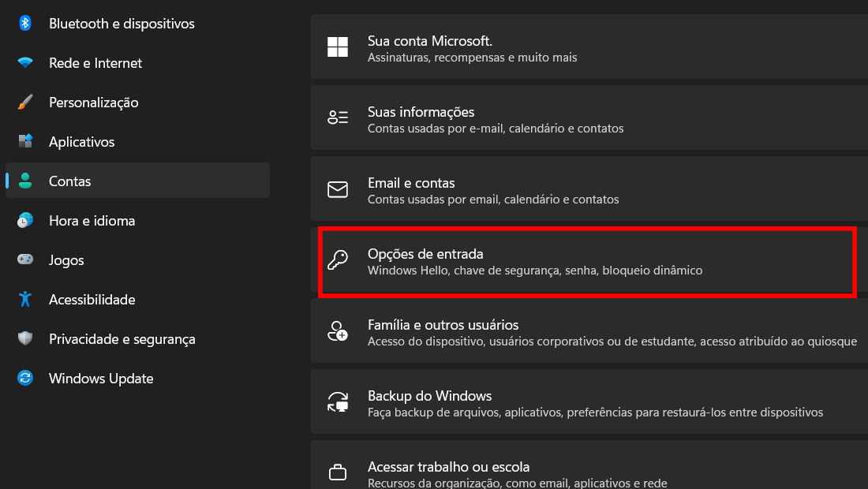This screenshot has height=489, width=868.
Task: Click the Contas person icon
Action: tap(25, 181)
